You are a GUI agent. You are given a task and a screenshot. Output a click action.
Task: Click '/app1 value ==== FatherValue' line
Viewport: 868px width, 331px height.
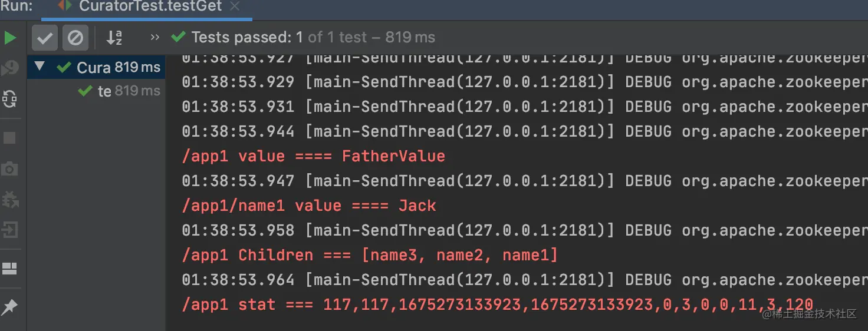pos(313,156)
